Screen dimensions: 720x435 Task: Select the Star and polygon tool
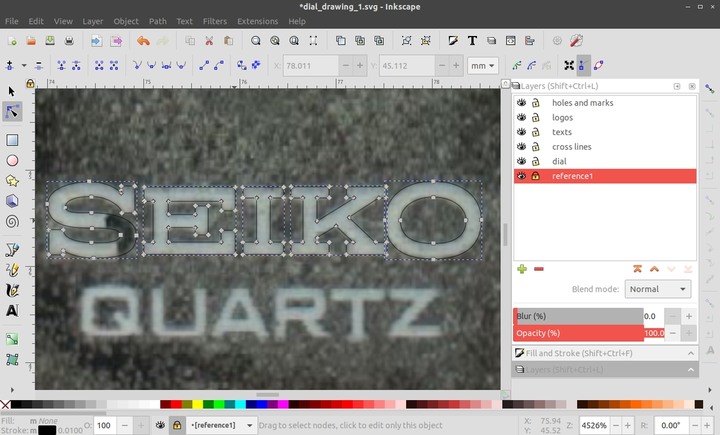tap(12, 181)
